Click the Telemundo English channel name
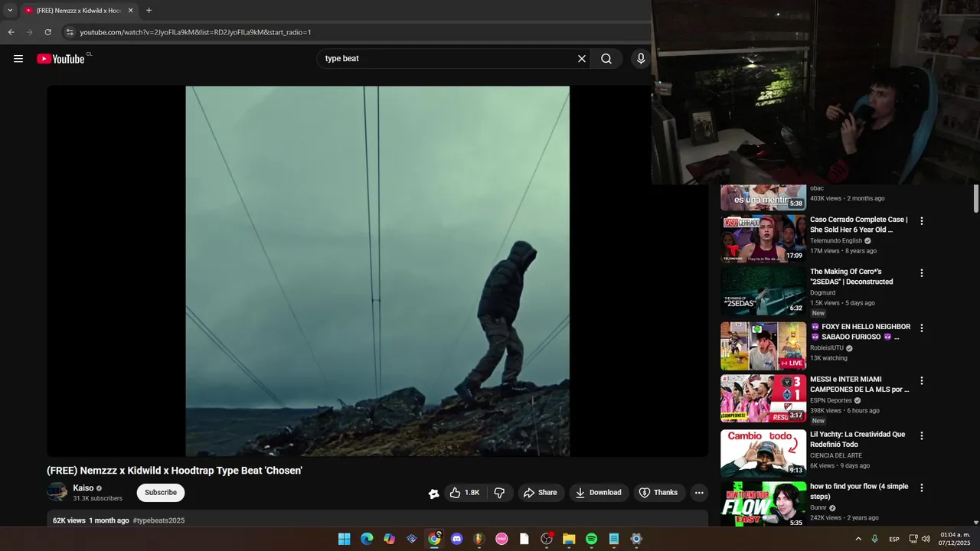The height and width of the screenshot is (551, 980). 836,241
